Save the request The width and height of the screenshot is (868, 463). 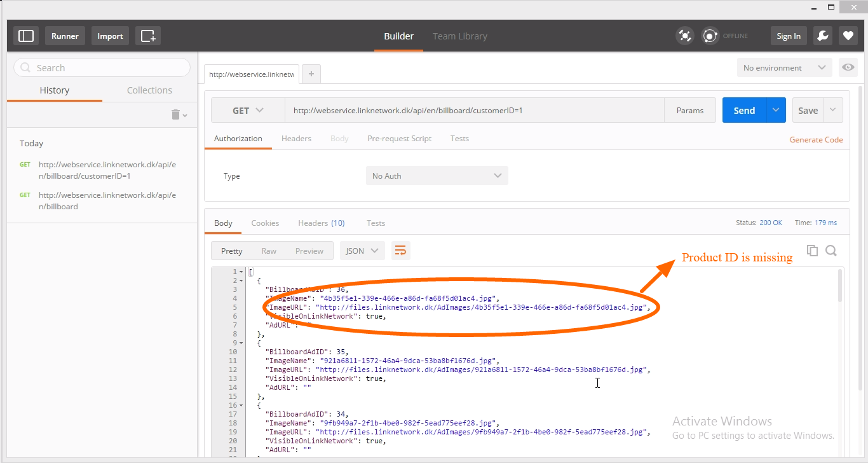pyautogui.click(x=808, y=110)
